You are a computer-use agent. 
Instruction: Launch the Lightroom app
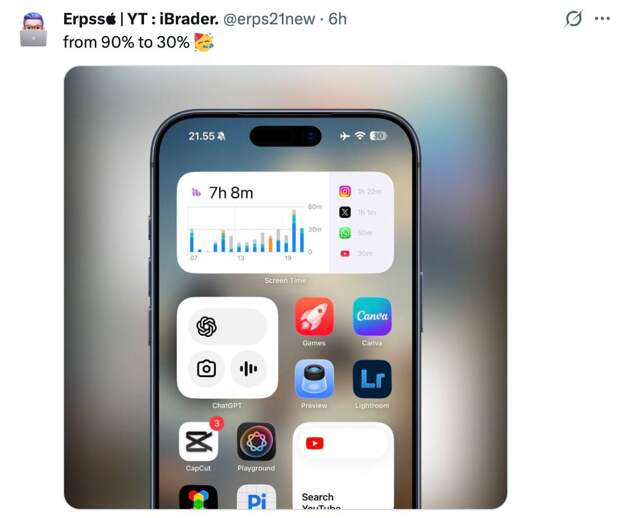[x=372, y=379]
